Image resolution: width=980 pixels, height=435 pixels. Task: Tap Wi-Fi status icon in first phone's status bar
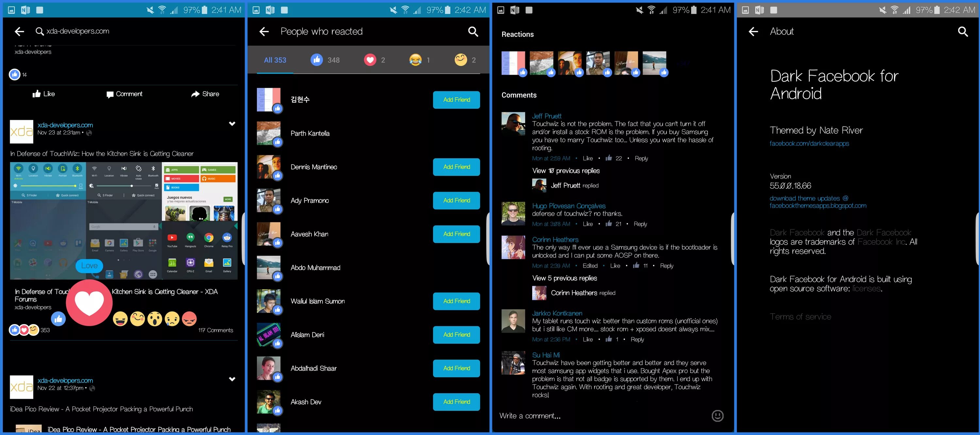point(162,10)
